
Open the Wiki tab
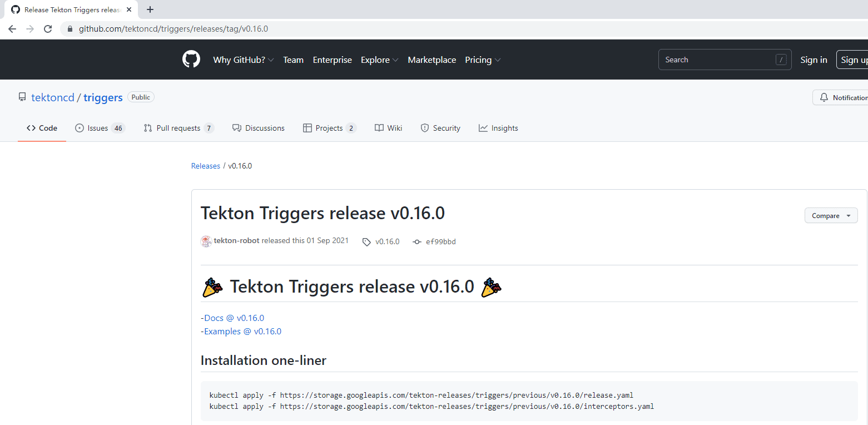click(389, 128)
